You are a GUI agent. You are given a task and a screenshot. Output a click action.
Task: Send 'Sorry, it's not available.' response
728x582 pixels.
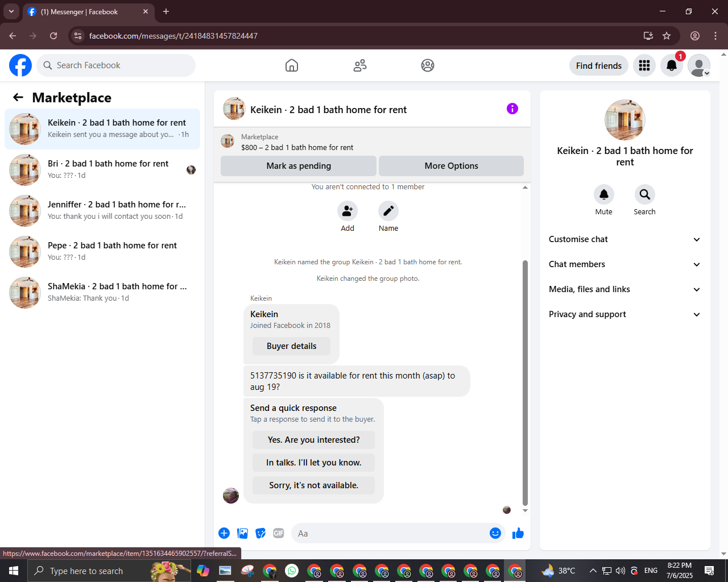coord(313,485)
